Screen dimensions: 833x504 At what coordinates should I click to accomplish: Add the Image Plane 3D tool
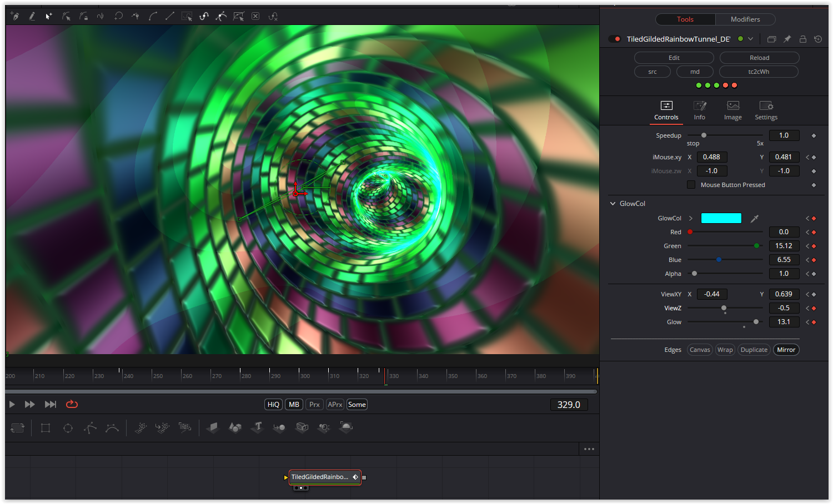(x=213, y=427)
